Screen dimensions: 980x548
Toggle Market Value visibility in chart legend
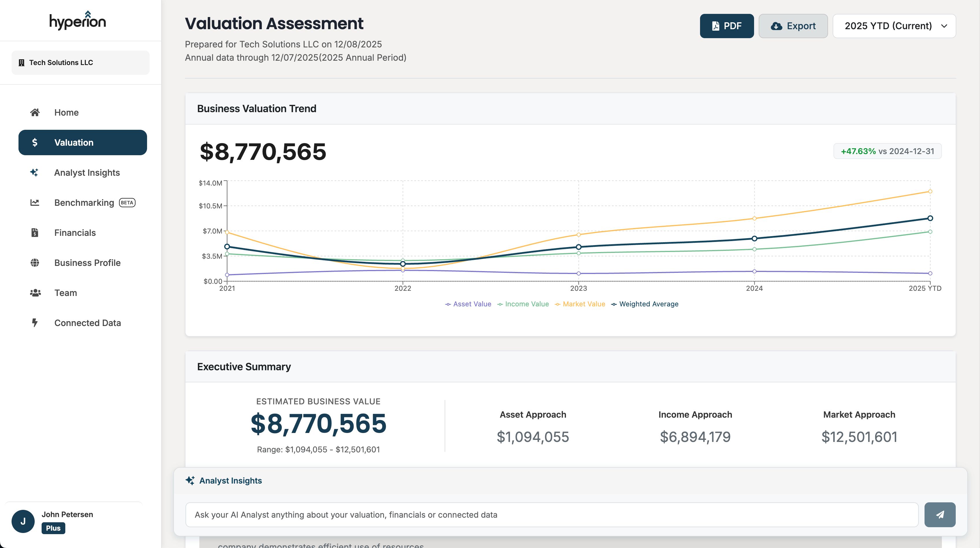pyautogui.click(x=580, y=304)
